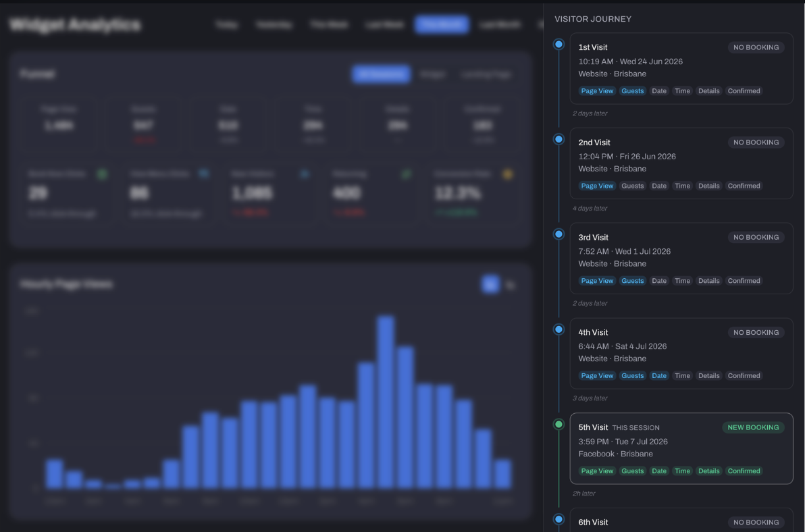
Task: Click the Details chip in 3rd Visit
Action: pos(709,281)
